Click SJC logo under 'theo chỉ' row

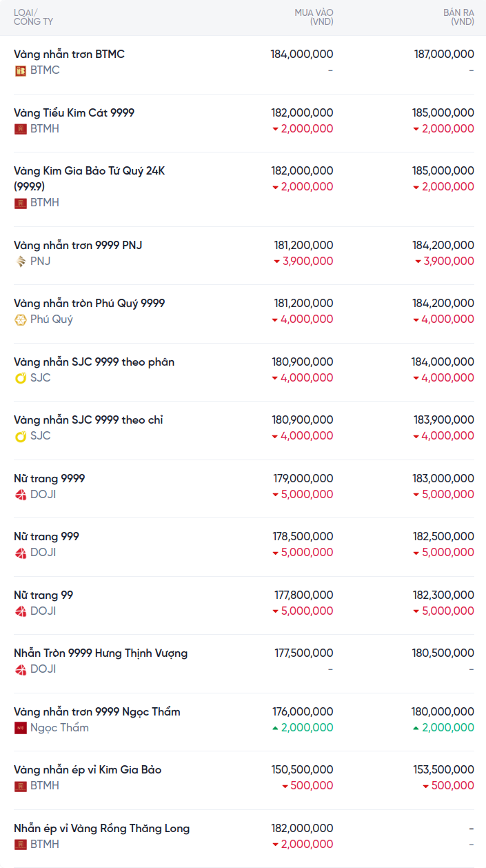[21, 436]
